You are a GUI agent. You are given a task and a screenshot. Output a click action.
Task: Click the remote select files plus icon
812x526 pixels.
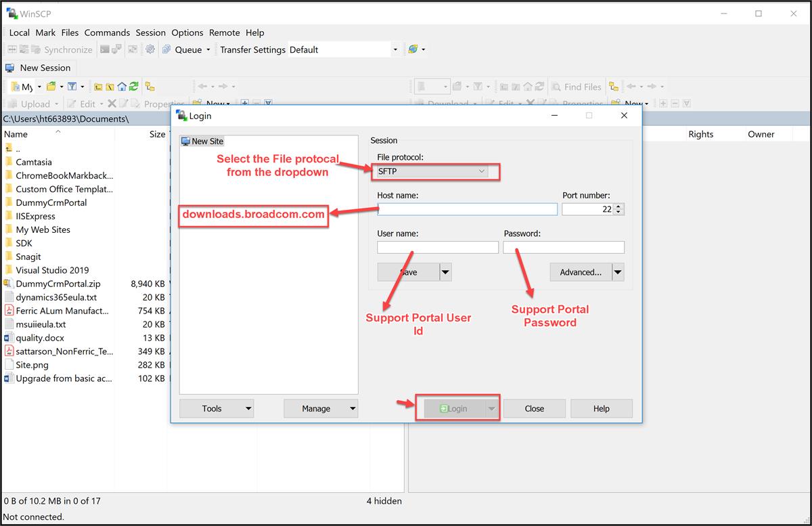663,104
